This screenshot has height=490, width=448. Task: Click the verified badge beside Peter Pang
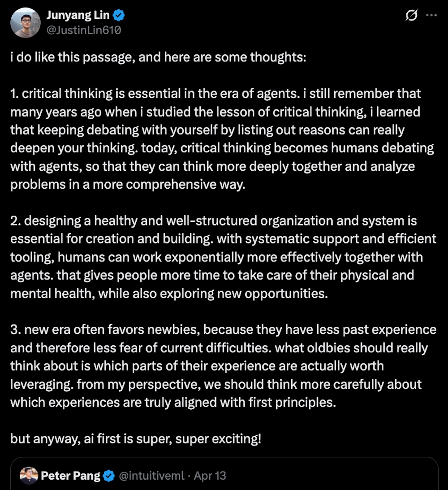109,475
